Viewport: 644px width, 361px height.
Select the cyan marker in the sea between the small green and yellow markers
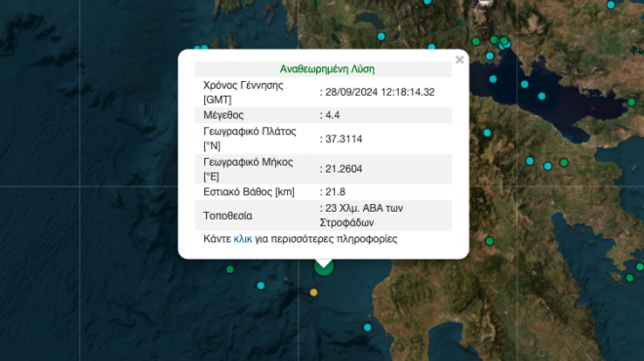261,286
